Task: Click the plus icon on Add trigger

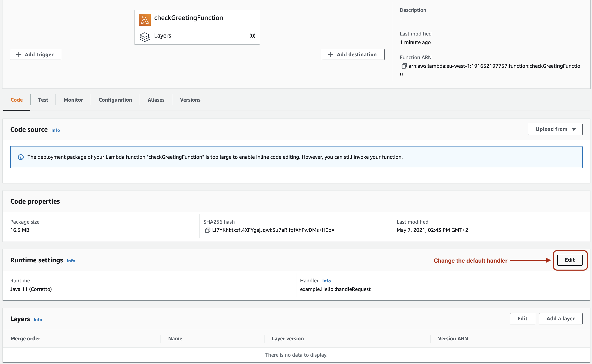Action: point(19,54)
